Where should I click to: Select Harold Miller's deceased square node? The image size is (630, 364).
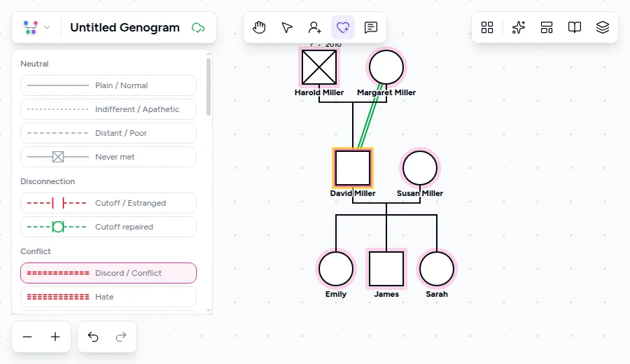pyautogui.click(x=319, y=67)
